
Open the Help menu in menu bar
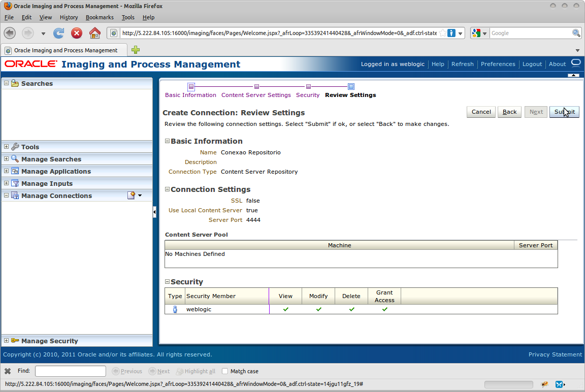(148, 17)
